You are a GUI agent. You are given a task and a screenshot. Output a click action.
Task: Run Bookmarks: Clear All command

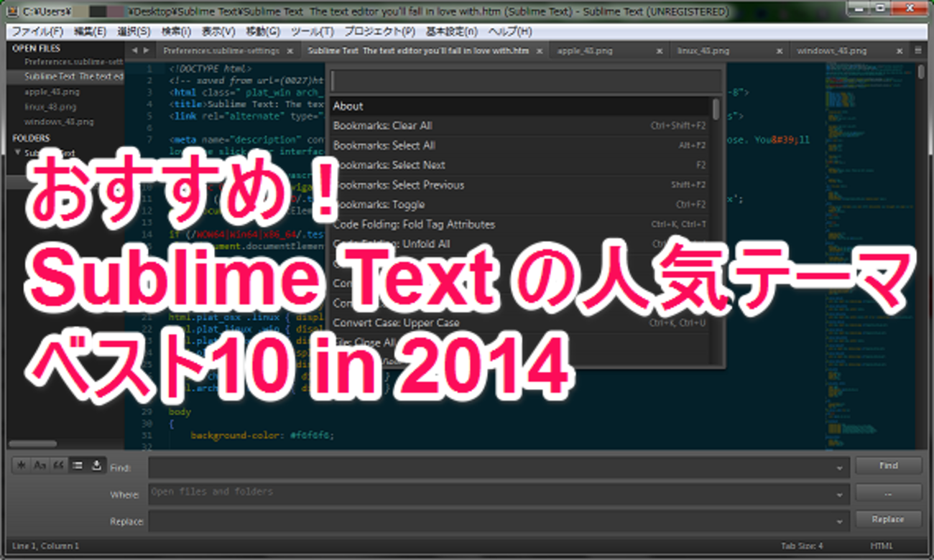[x=519, y=126]
